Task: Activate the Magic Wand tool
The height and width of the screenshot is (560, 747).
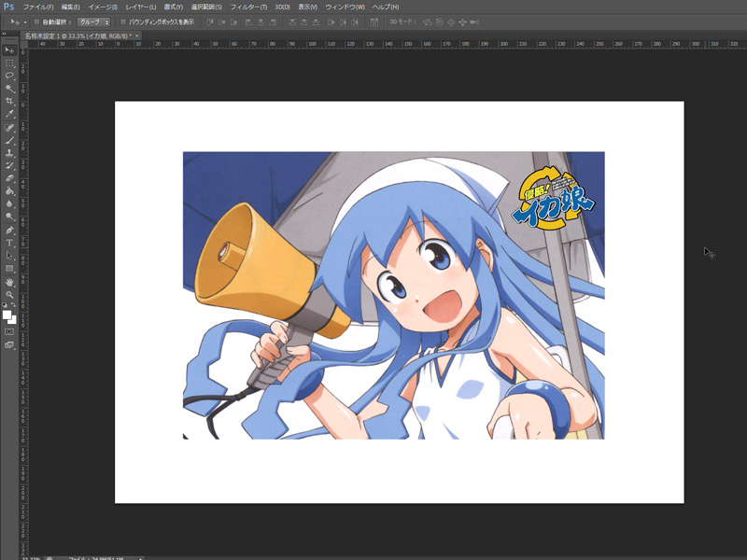Action: [x=9, y=89]
